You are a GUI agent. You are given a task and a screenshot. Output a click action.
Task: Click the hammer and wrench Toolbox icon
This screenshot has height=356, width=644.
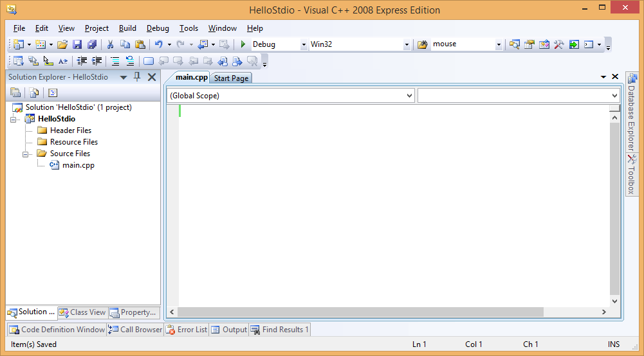(x=559, y=44)
